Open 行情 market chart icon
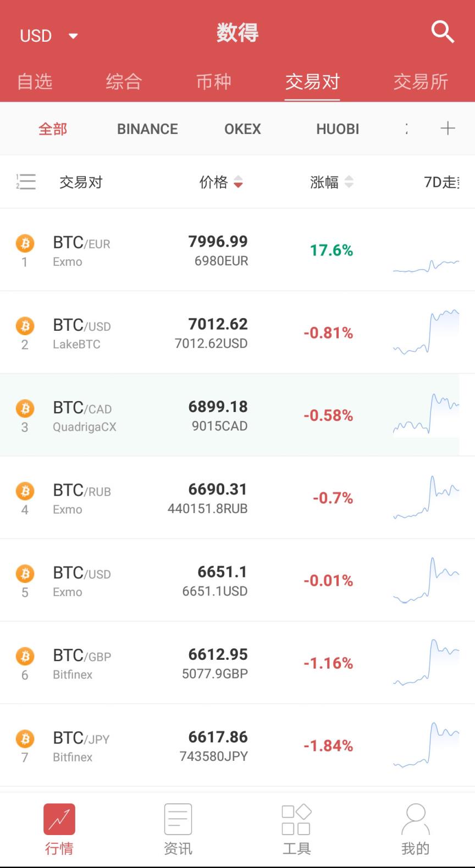Screen dimensions: 475x868 (59, 819)
